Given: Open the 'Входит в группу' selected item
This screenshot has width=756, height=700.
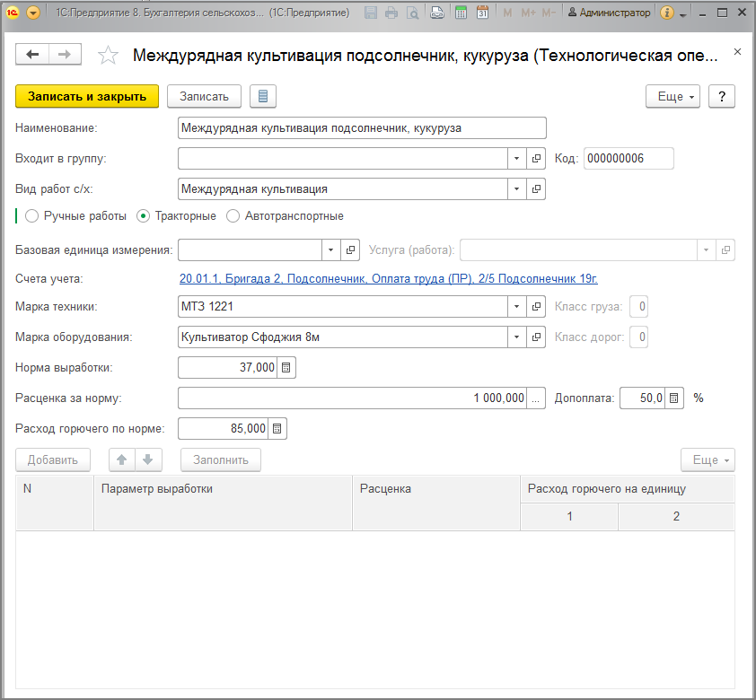Looking at the screenshot, I should 536,159.
